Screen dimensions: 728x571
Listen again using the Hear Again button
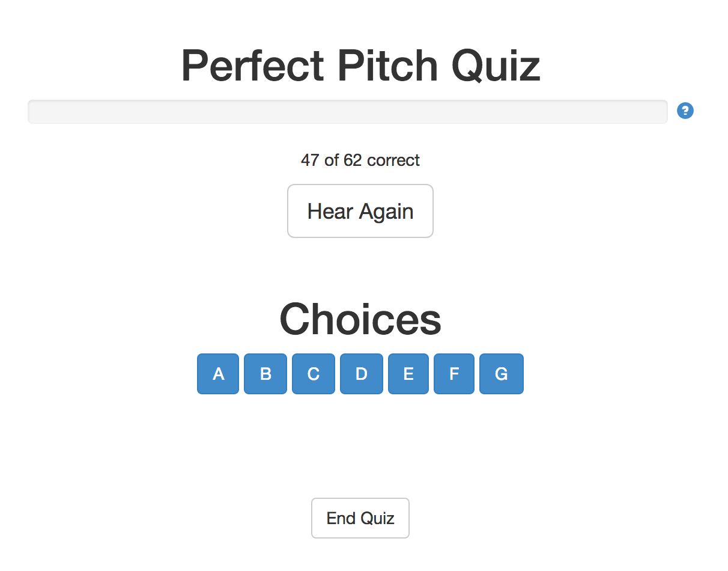[360, 211]
